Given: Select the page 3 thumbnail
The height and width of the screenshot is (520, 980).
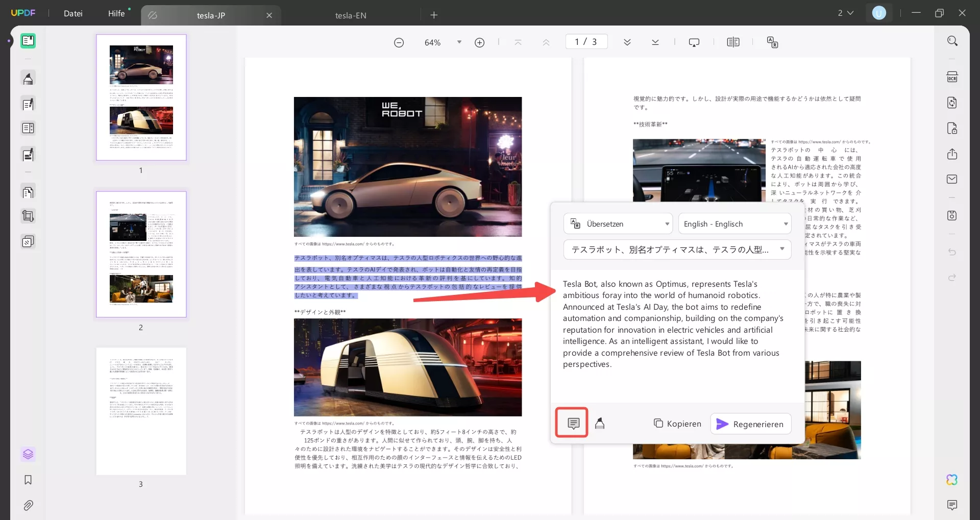Looking at the screenshot, I should click(141, 411).
